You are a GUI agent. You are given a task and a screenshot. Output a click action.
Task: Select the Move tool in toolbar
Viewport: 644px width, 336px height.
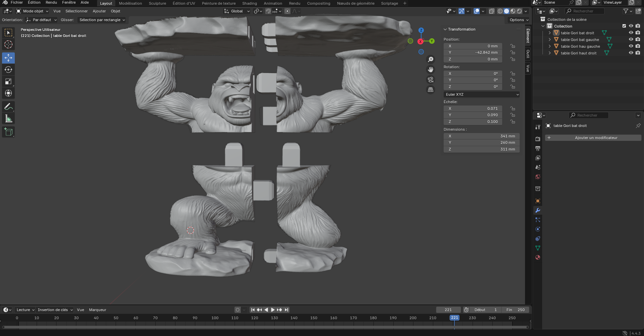(8, 58)
